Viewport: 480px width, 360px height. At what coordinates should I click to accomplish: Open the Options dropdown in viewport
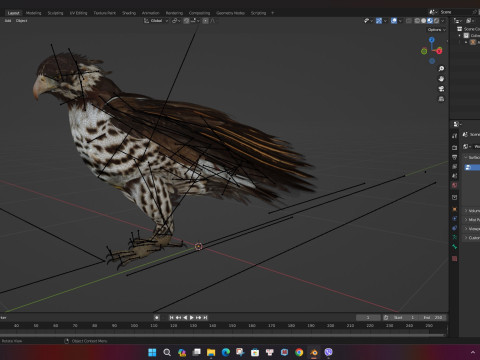tap(436, 30)
